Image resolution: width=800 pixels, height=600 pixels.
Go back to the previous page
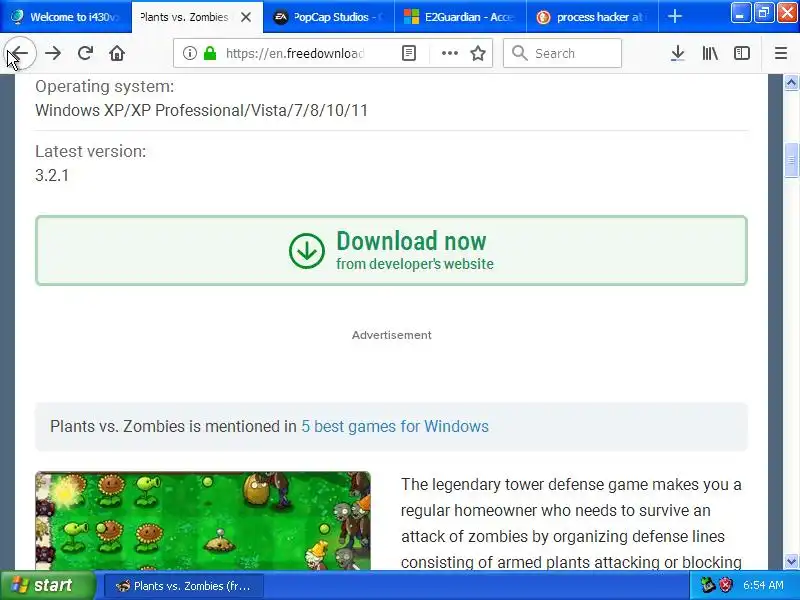[20, 53]
